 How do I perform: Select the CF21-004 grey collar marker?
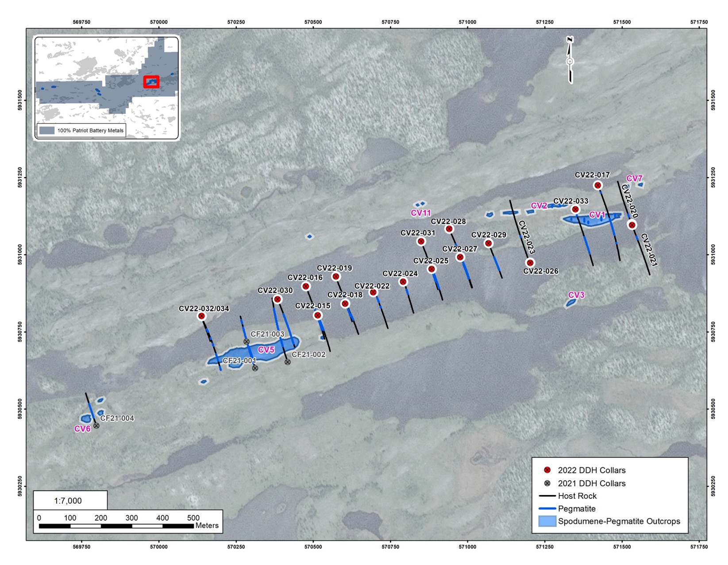pos(96,426)
